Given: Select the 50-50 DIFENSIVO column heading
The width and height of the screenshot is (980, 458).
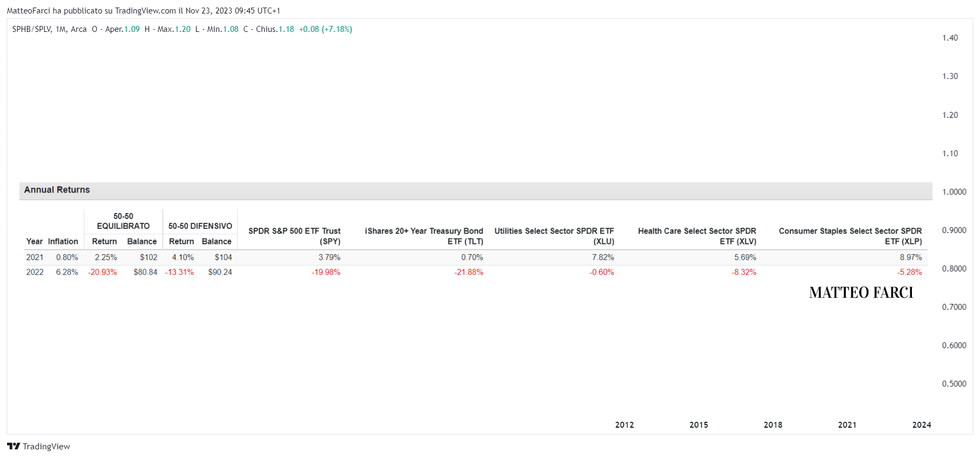Looking at the screenshot, I should [x=200, y=226].
